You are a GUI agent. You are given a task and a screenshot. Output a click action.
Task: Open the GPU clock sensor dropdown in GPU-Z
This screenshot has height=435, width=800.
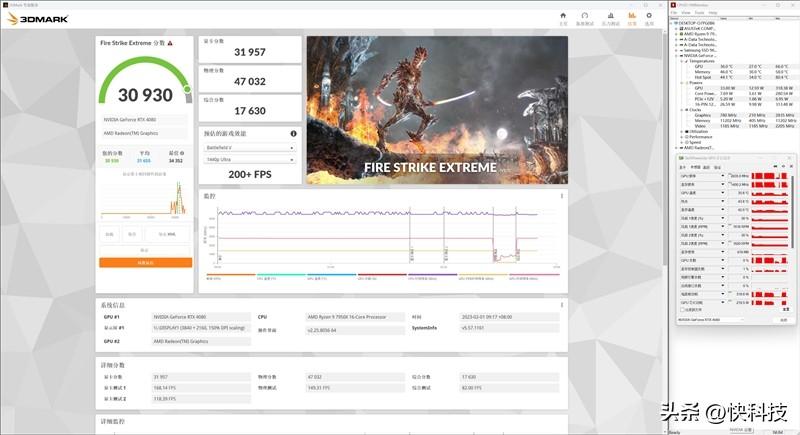[x=724, y=175]
